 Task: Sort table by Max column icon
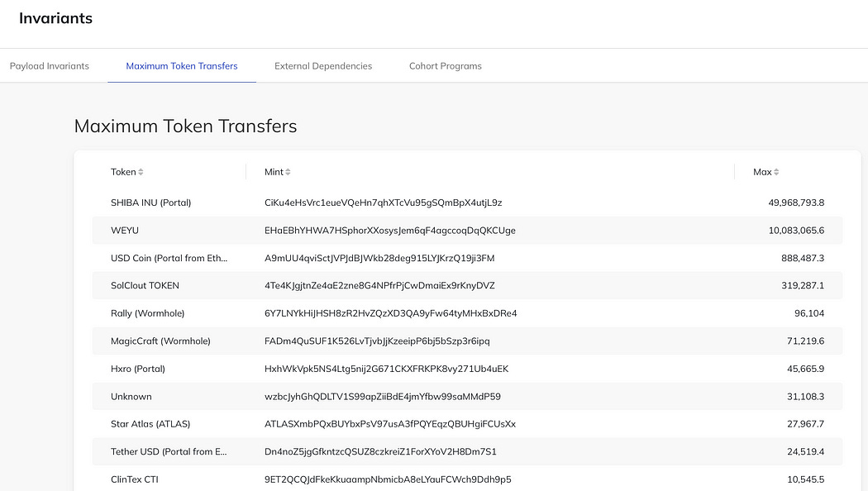776,172
